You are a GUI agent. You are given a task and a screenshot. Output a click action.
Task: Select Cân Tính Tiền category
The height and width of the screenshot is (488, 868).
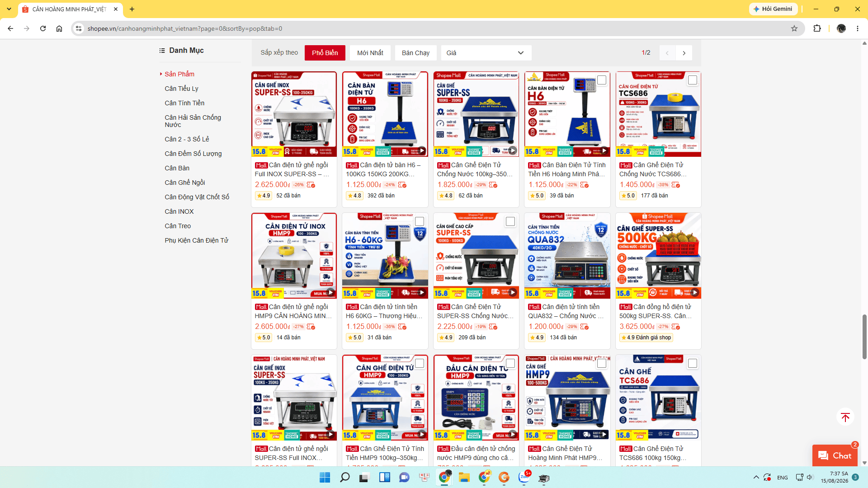click(x=184, y=103)
